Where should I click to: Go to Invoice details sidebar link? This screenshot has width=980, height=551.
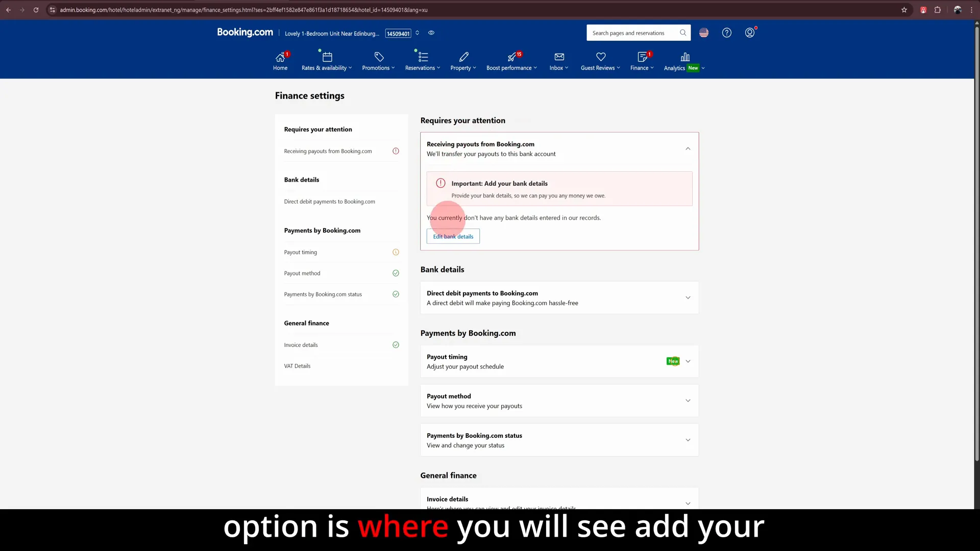[301, 345]
